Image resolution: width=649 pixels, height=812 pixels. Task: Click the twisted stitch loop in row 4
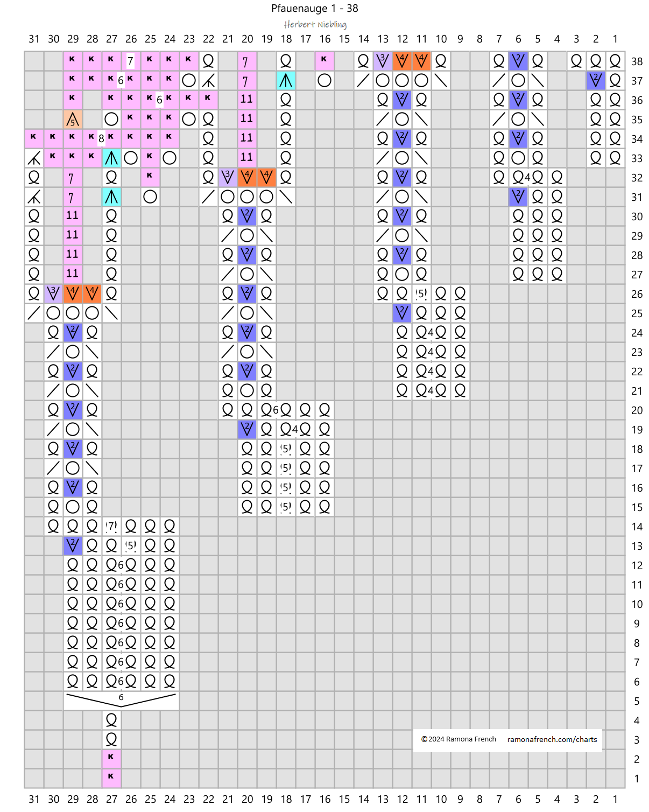pos(111,720)
